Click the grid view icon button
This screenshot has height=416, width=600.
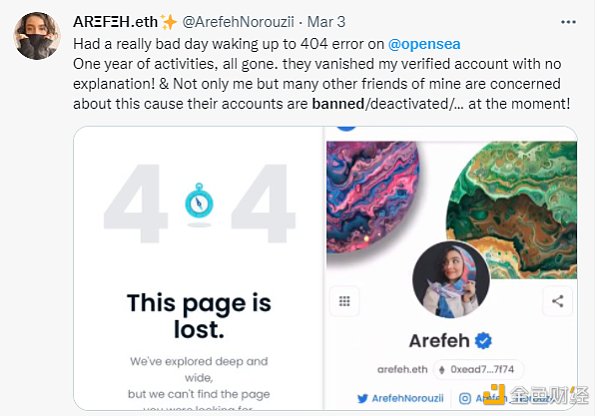point(345,300)
